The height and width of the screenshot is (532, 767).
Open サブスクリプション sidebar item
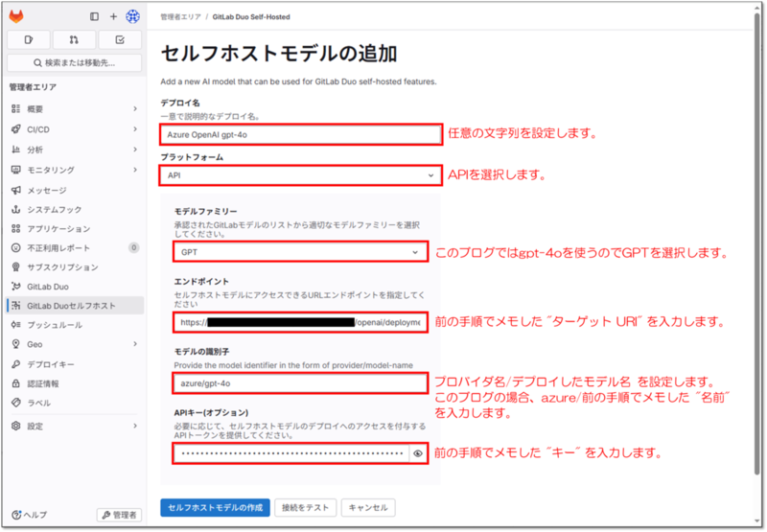(76, 267)
